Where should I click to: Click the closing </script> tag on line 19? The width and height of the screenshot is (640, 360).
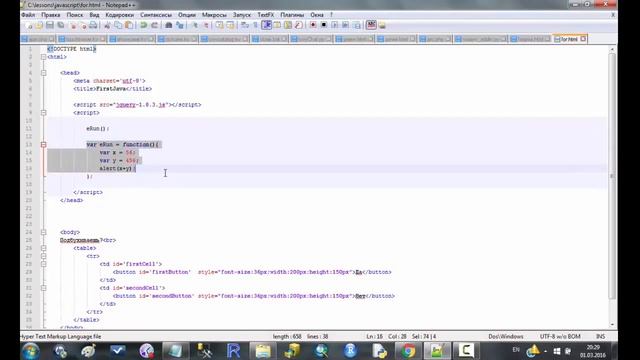(88, 192)
